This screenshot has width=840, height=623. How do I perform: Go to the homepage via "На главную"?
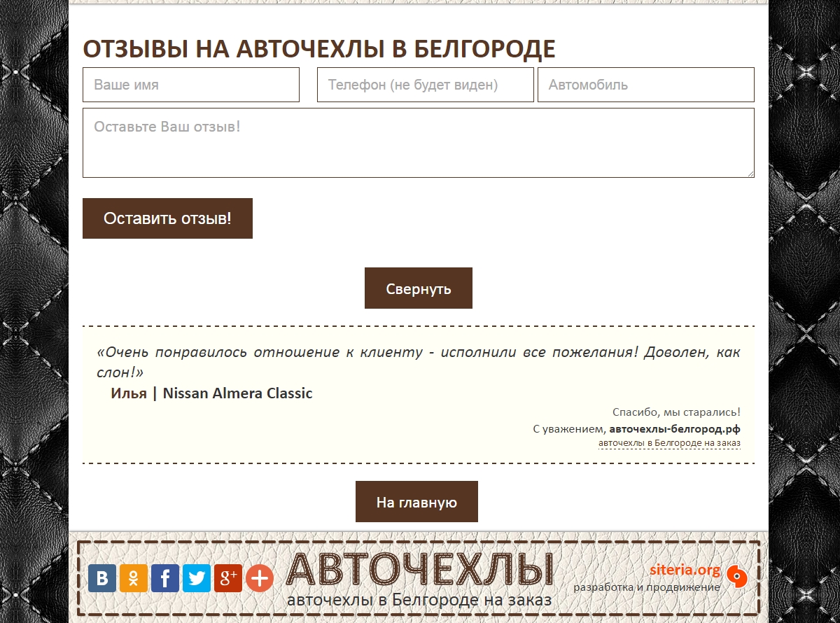pyautogui.click(x=416, y=502)
